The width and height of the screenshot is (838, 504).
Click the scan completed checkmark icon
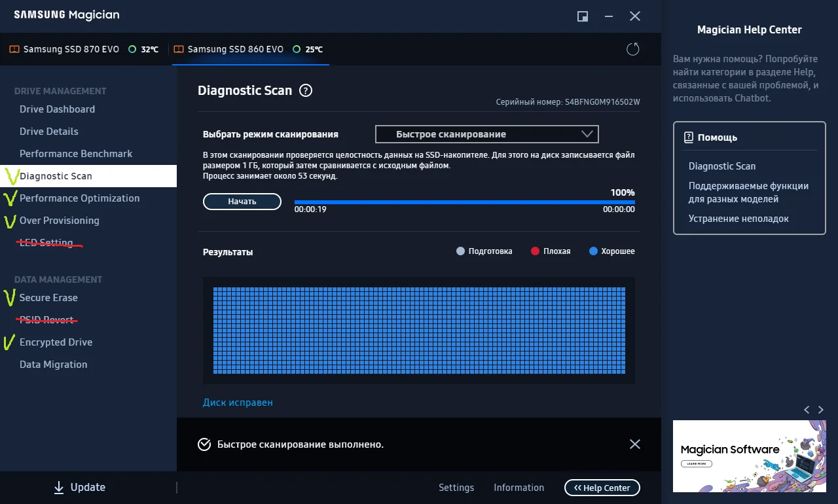tap(204, 444)
